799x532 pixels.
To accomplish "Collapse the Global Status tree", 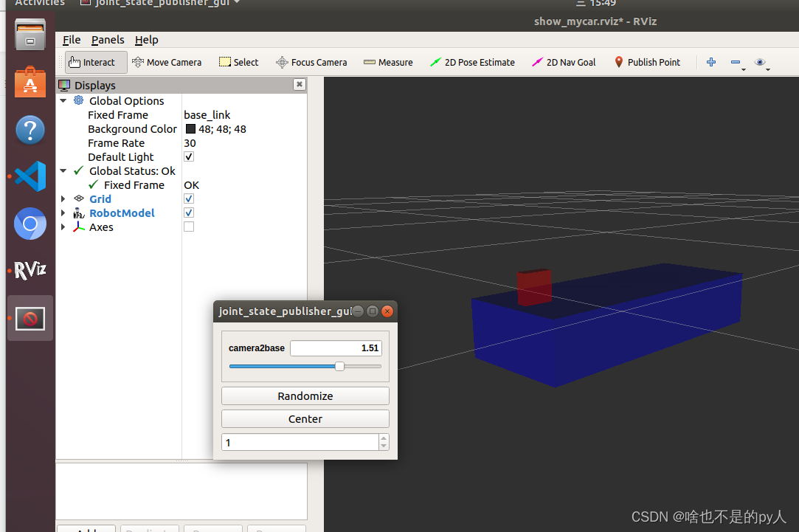I will click(x=63, y=170).
